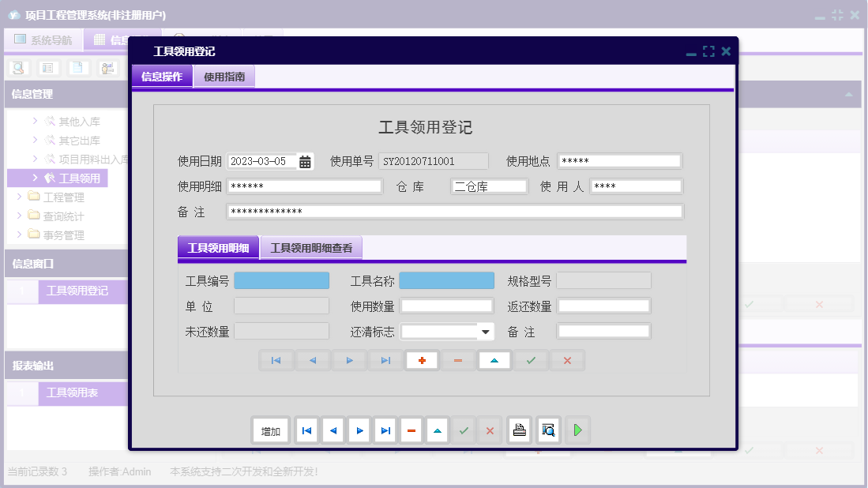This screenshot has width=868, height=488.
Task: Open print preview from the bottom toolbar
Action: coord(548,430)
